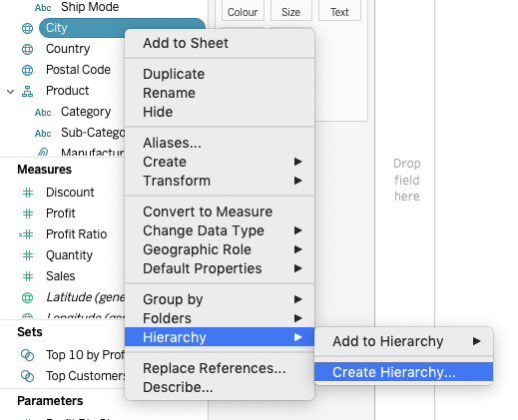Click the hierarchy icon next to Product
The width and height of the screenshot is (518, 420).
pyautogui.click(x=27, y=91)
